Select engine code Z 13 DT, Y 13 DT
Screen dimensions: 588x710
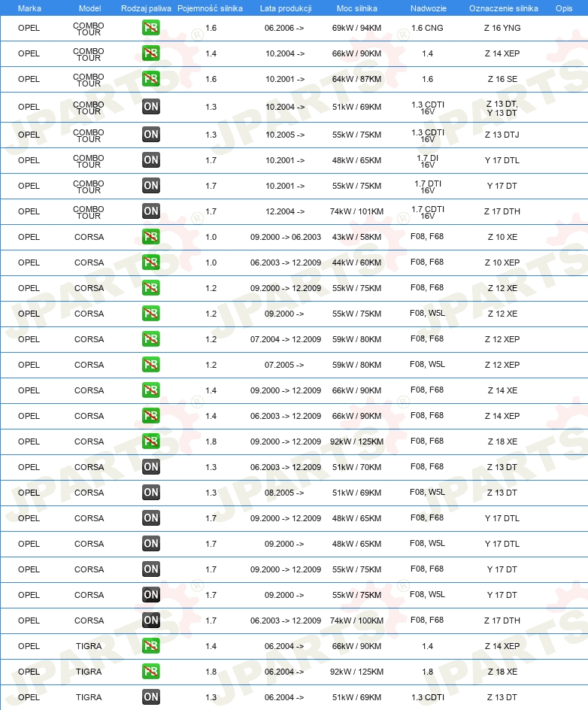click(502, 108)
